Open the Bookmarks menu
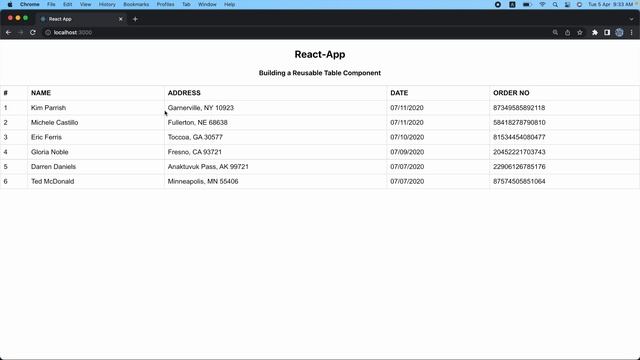Screen dimensions: 640x360 tap(136, 4)
